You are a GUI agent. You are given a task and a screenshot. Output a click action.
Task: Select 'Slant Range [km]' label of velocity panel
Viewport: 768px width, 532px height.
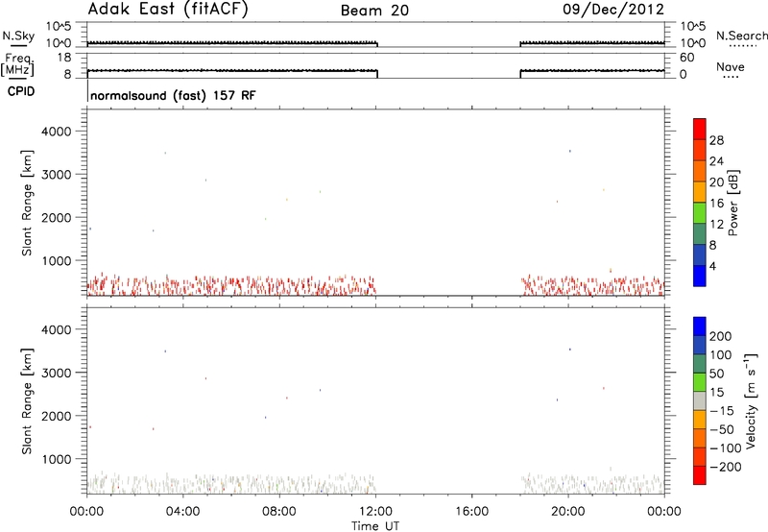(27, 401)
